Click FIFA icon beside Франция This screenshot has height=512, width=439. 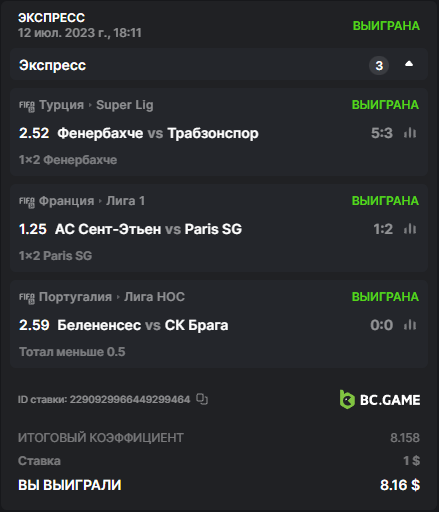click(27, 202)
